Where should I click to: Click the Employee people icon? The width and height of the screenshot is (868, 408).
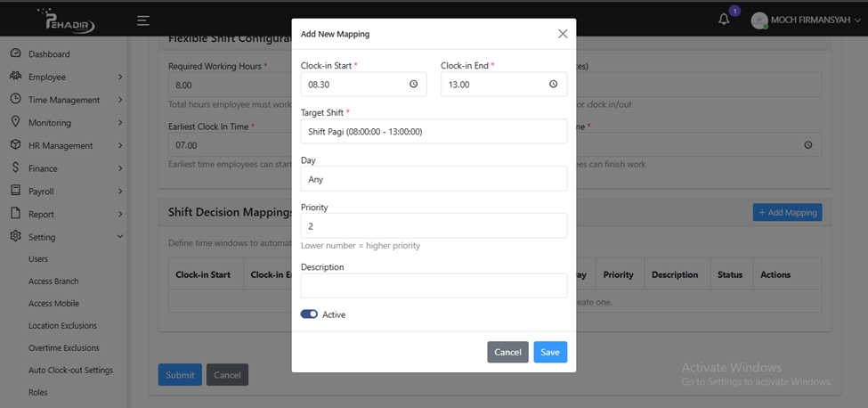15,77
